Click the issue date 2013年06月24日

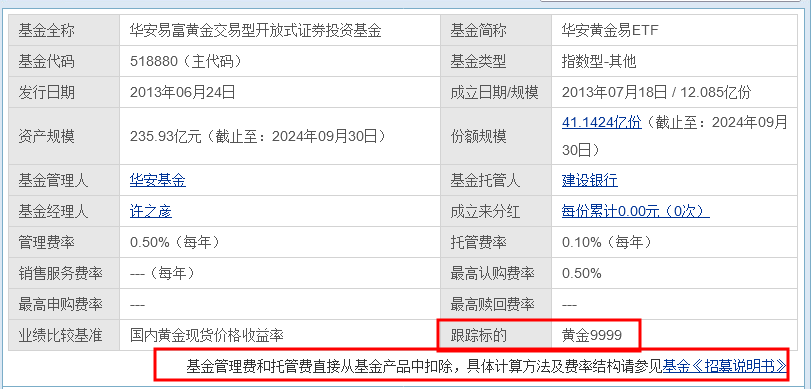[183, 93]
